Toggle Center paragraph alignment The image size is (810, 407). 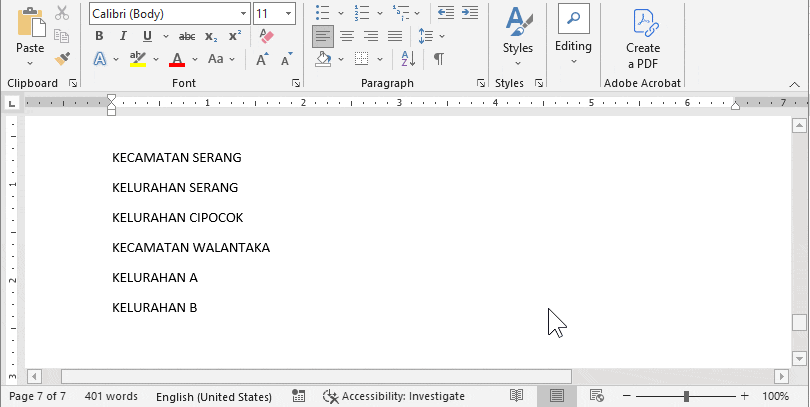pyautogui.click(x=347, y=36)
